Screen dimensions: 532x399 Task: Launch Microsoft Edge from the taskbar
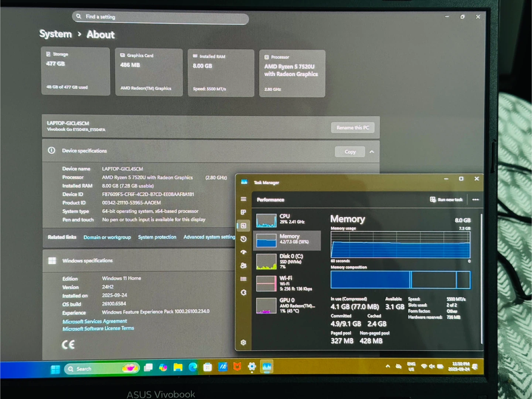pyautogui.click(x=193, y=367)
